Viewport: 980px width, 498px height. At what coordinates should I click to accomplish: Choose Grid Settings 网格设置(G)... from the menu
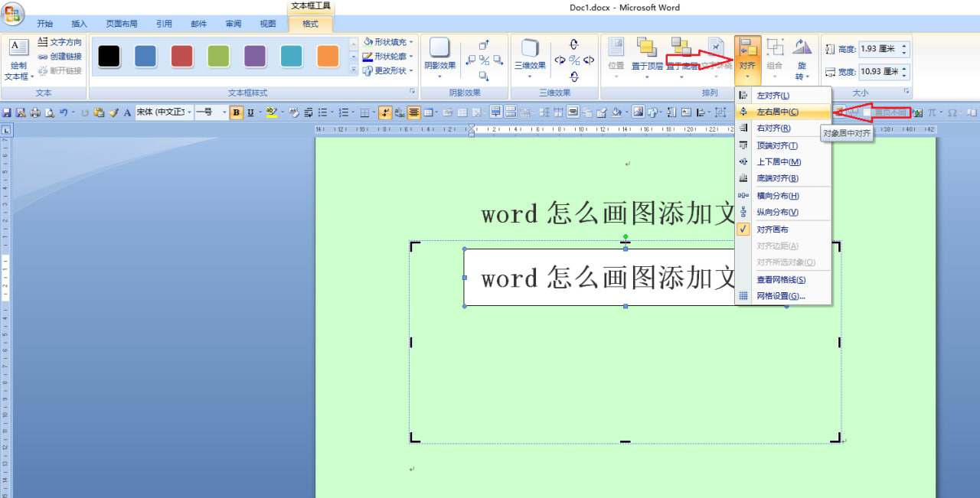(x=780, y=296)
